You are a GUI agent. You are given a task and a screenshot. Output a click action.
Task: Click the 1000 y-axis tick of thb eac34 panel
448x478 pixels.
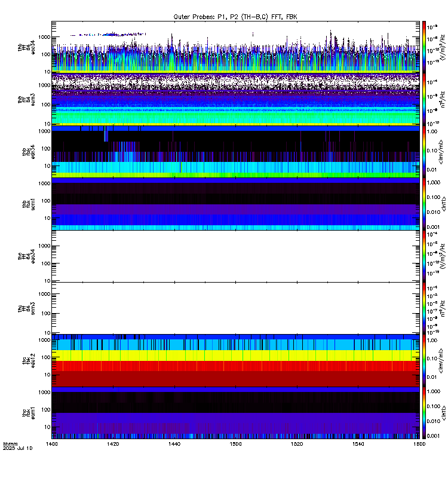point(44,37)
